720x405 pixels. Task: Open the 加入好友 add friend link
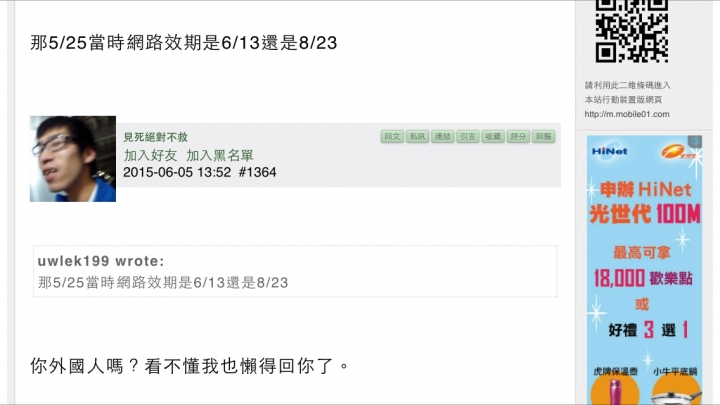[x=150, y=155]
